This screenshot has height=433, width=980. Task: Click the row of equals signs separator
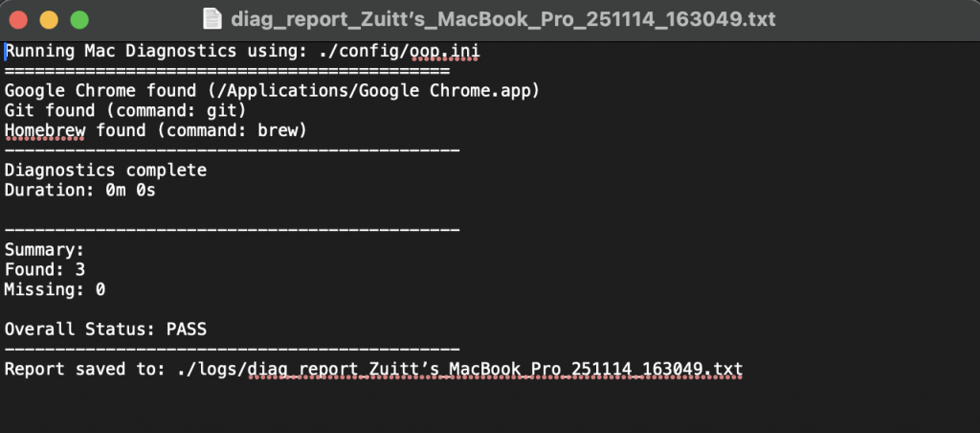tap(227, 70)
